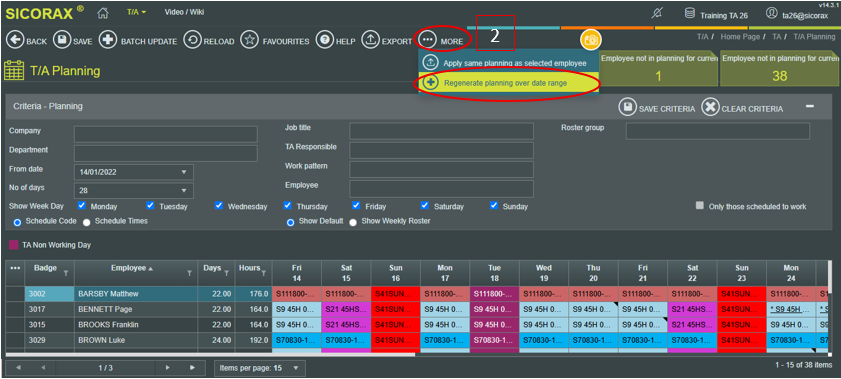Select the Show Default radio button
This screenshot has width=841, height=379.
[x=290, y=222]
